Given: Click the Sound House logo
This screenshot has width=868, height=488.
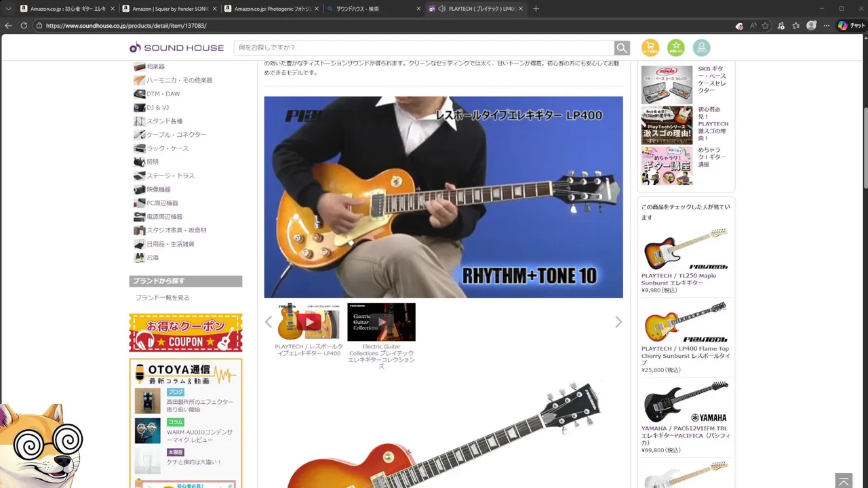Looking at the screenshot, I should 176,47.
